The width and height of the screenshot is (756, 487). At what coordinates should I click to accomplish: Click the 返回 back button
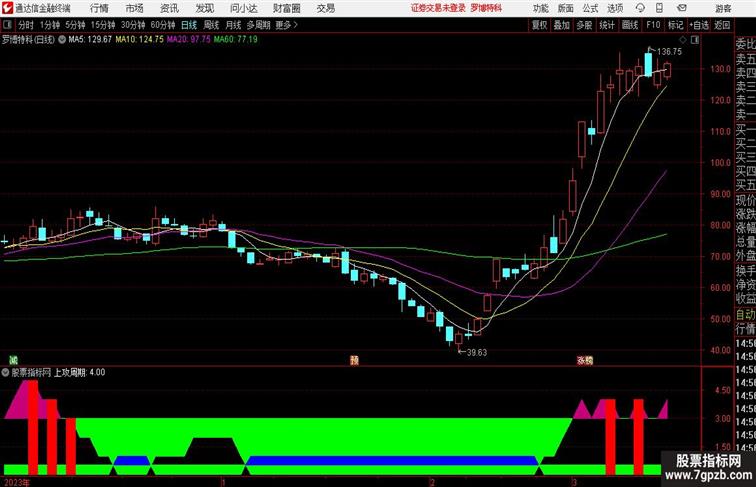coord(722,25)
